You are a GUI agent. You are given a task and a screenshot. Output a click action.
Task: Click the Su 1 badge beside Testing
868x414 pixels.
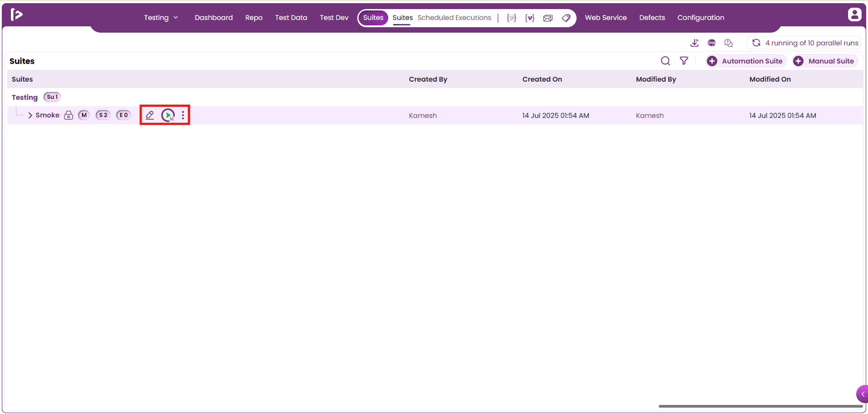[52, 97]
